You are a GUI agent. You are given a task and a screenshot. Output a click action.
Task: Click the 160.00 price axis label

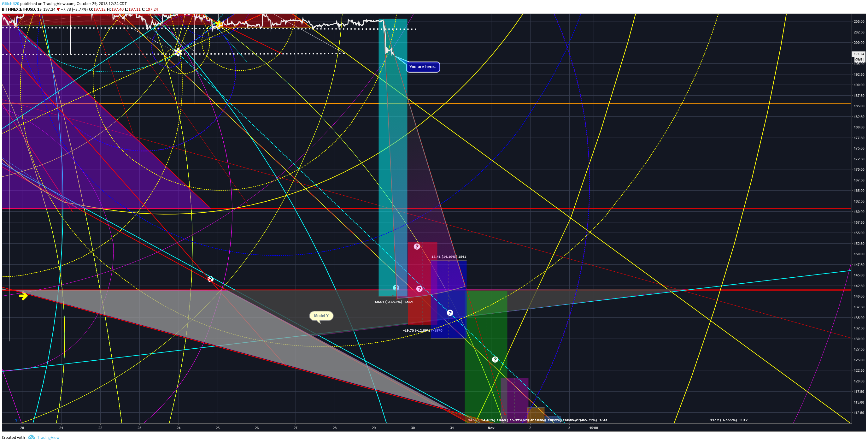click(859, 212)
